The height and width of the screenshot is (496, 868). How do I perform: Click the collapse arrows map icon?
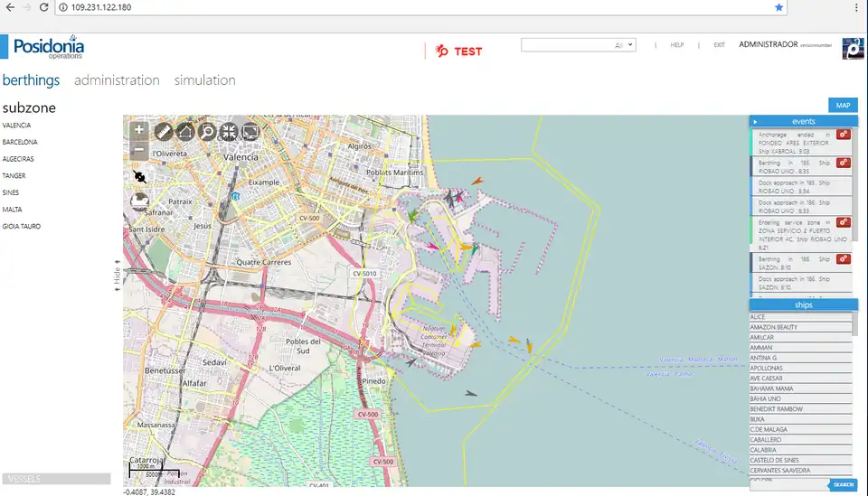pyautogui.click(x=229, y=131)
